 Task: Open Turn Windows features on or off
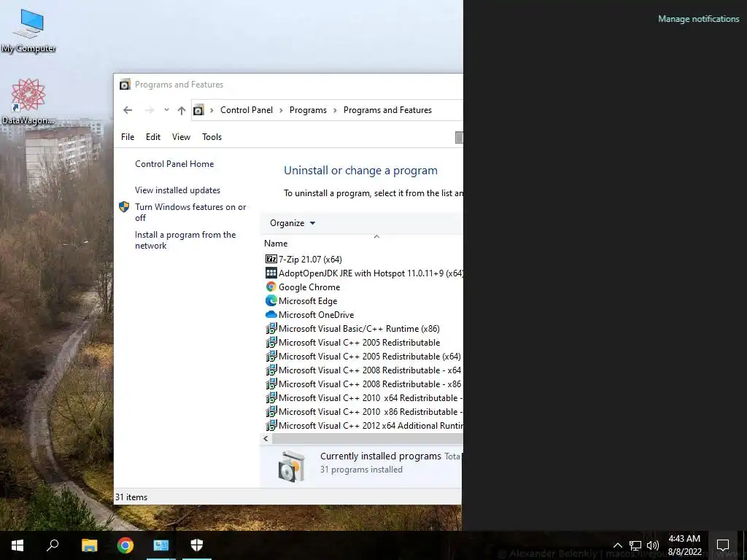click(190, 212)
